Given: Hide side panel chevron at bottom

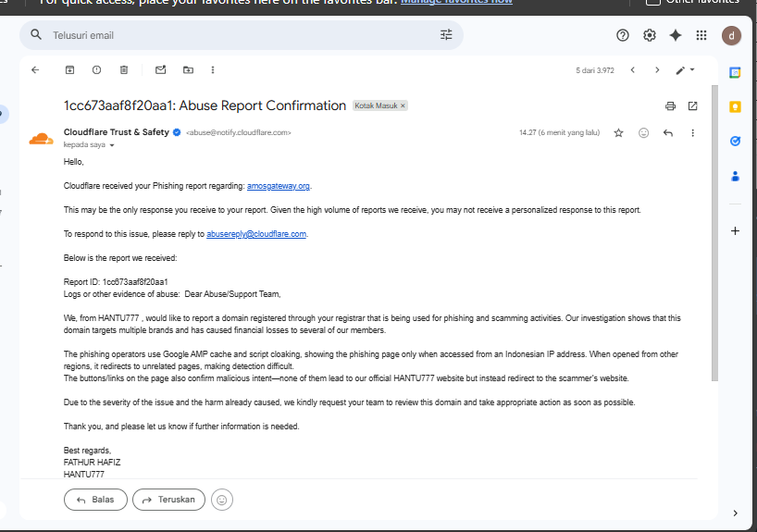Looking at the screenshot, I should point(736,513).
